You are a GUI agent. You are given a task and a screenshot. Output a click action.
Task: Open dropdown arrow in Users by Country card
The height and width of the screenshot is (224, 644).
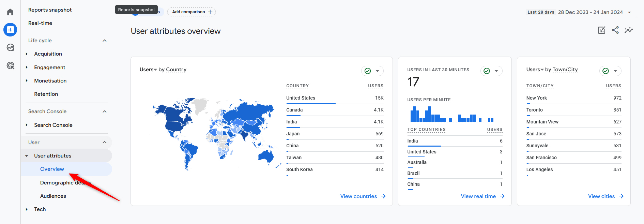tap(377, 71)
